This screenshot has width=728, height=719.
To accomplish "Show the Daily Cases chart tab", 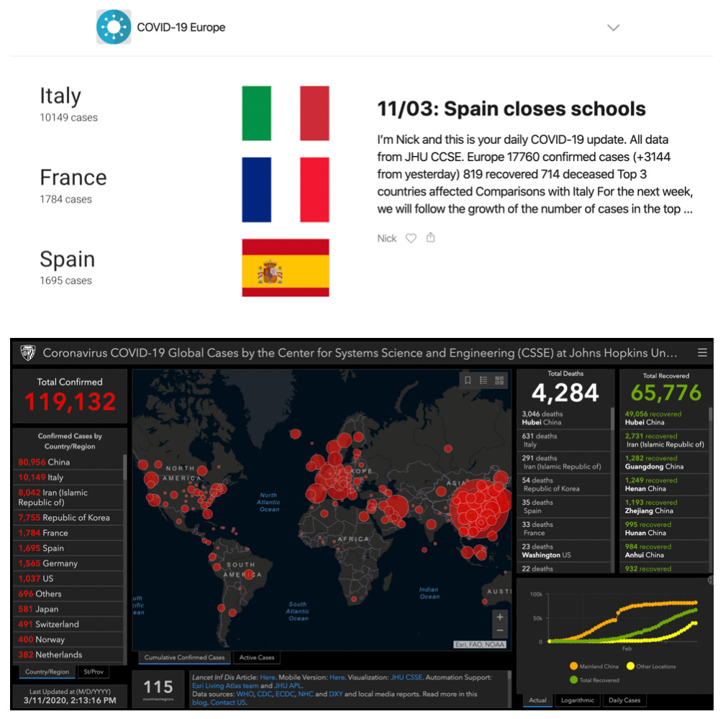I will (624, 700).
